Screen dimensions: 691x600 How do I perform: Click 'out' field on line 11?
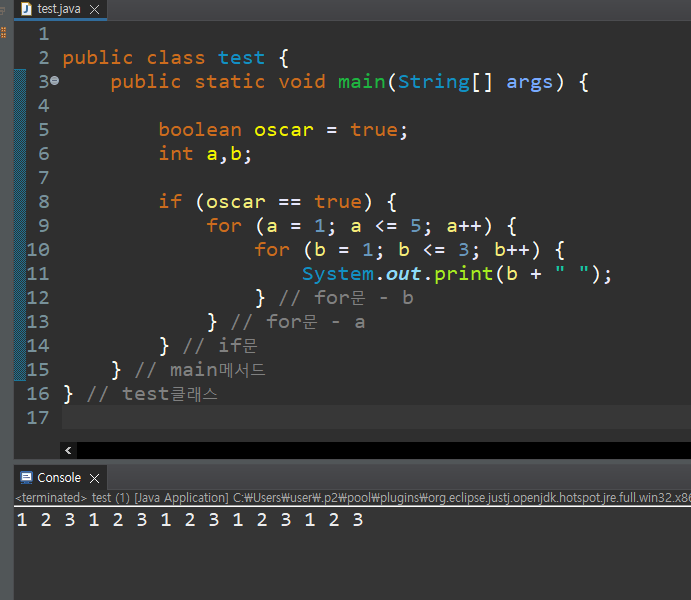coord(403,274)
